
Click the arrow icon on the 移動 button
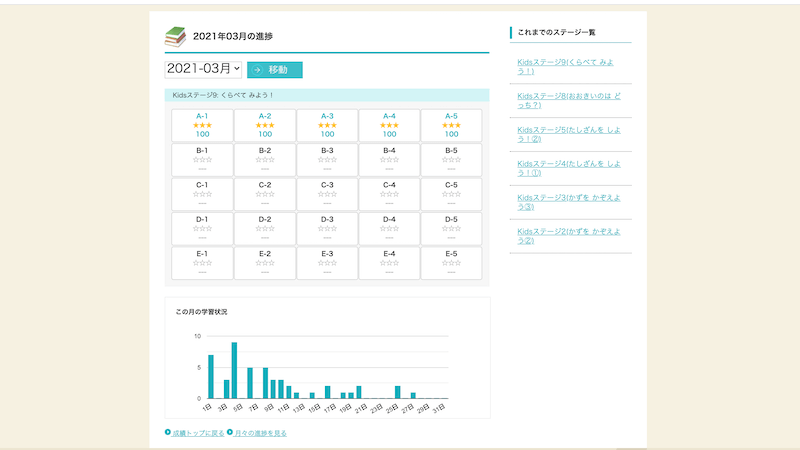257,70
